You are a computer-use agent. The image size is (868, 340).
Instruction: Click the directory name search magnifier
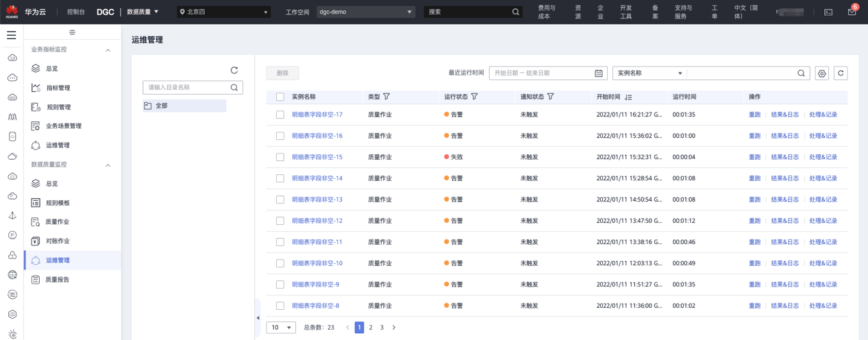[x=234, y=88]
